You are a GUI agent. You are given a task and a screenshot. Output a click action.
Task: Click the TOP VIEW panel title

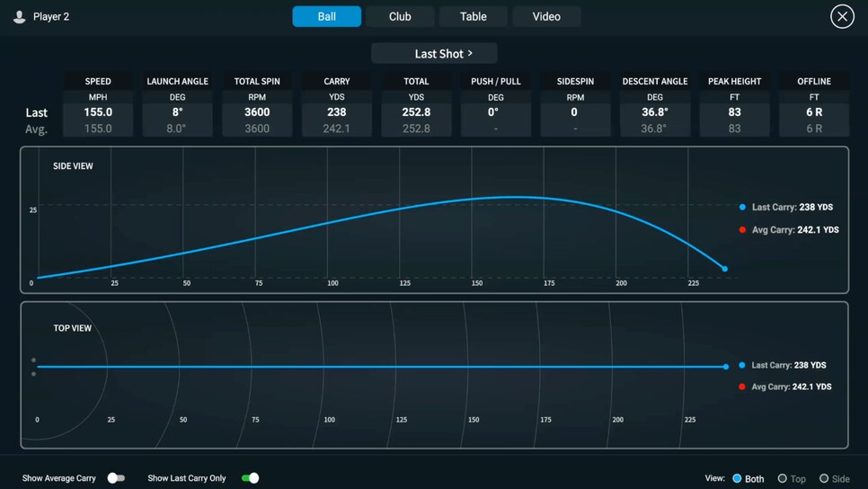pos(73,328)
